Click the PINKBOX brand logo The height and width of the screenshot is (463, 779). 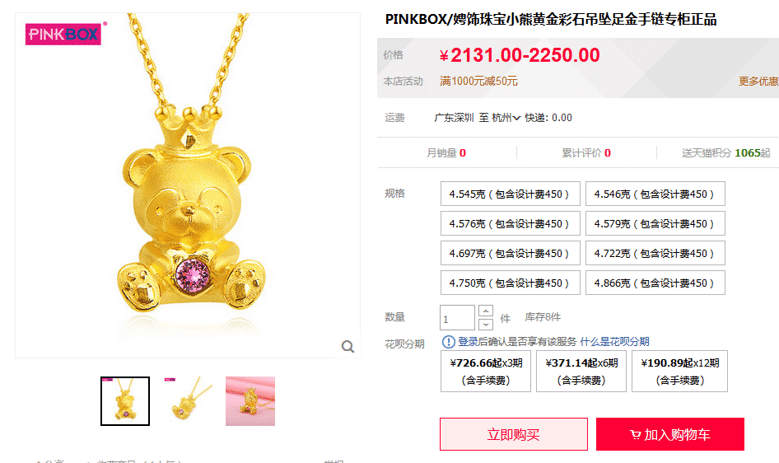pyautogui.click(x=64, y=34)
